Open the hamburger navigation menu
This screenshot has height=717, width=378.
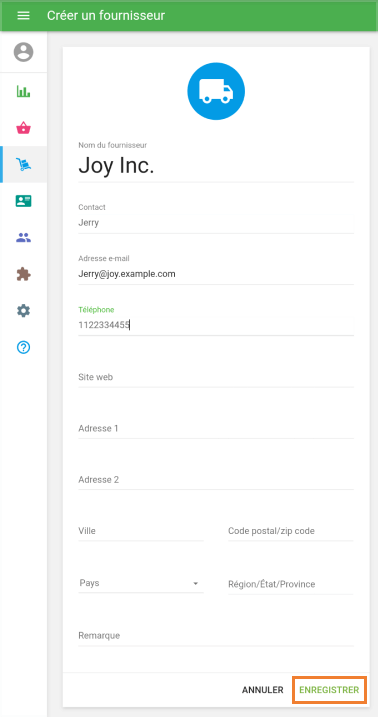point(23,16)
